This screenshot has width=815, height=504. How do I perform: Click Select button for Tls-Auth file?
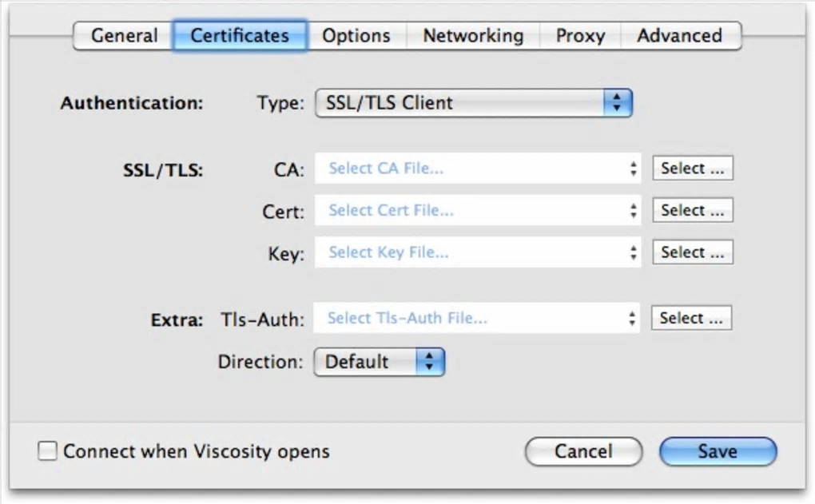[x=691, y=318]
